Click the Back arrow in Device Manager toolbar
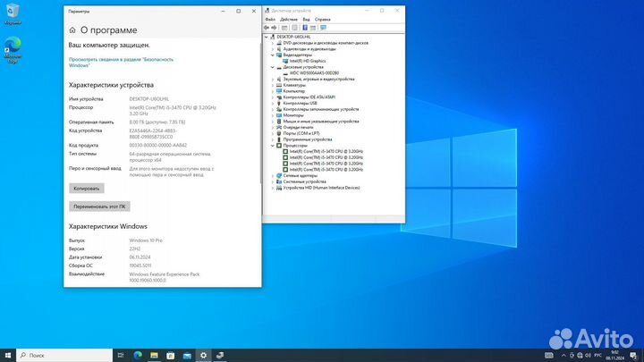The height and width of the screenshot is (362, 644). pyautogui.click(x=267, y=28)
